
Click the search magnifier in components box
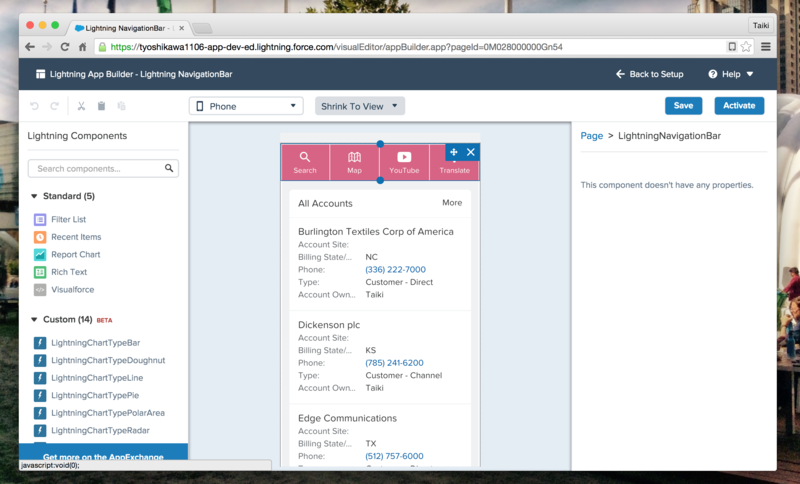[x=169, y=168]
